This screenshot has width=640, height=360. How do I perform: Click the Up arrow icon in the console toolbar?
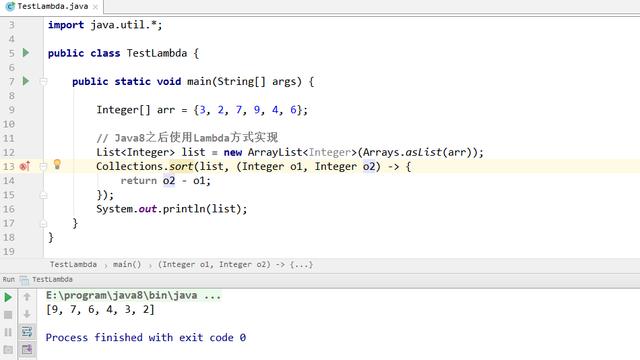coord(27,297)
